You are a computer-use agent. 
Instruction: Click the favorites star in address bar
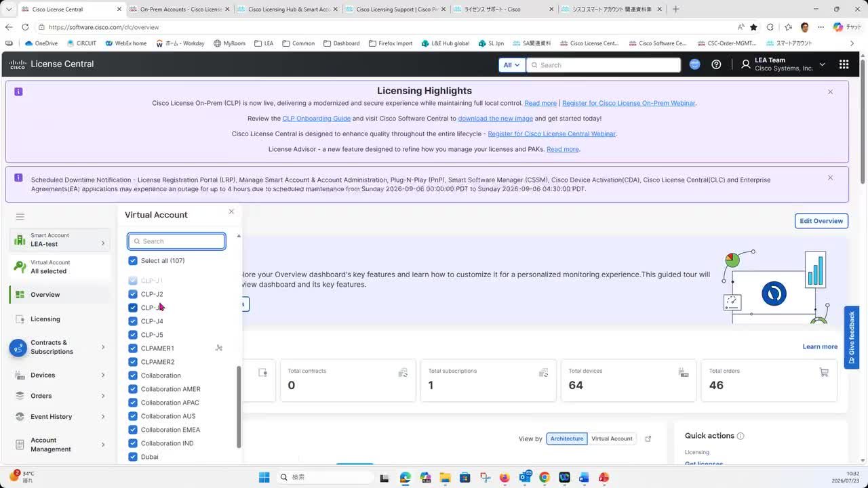(x=753, y=27)
